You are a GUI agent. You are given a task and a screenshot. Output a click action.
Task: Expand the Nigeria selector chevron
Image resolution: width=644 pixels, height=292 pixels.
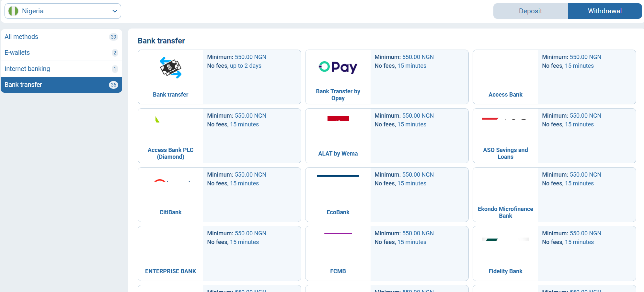(114, 11)
